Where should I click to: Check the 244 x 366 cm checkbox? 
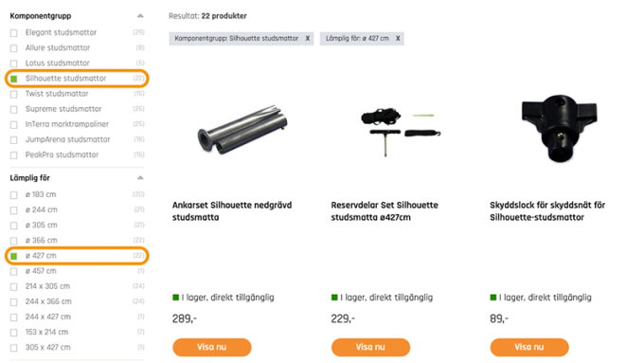pos(14,302)
